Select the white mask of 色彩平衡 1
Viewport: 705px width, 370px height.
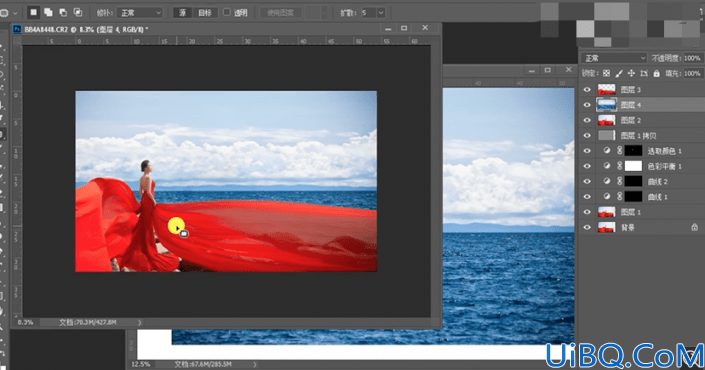[x=634, y=166]
